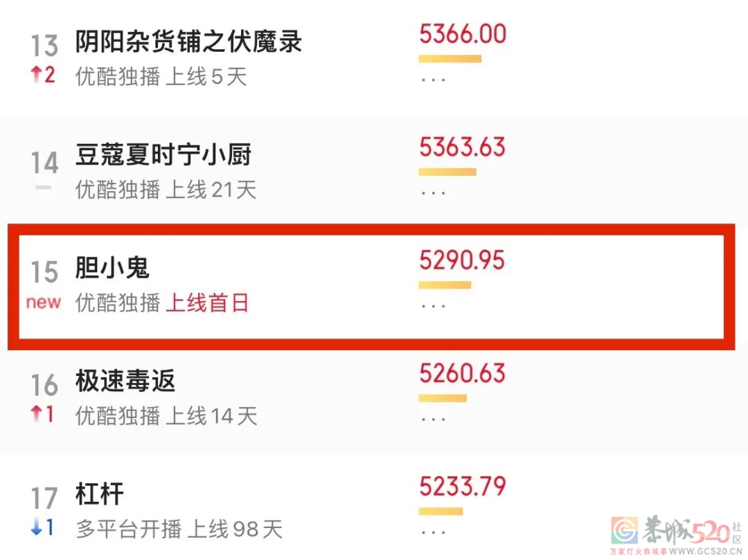Select the show titled 胆小鬼
Image resolution: width=748 pixels, height=560 pixels.
112,268
